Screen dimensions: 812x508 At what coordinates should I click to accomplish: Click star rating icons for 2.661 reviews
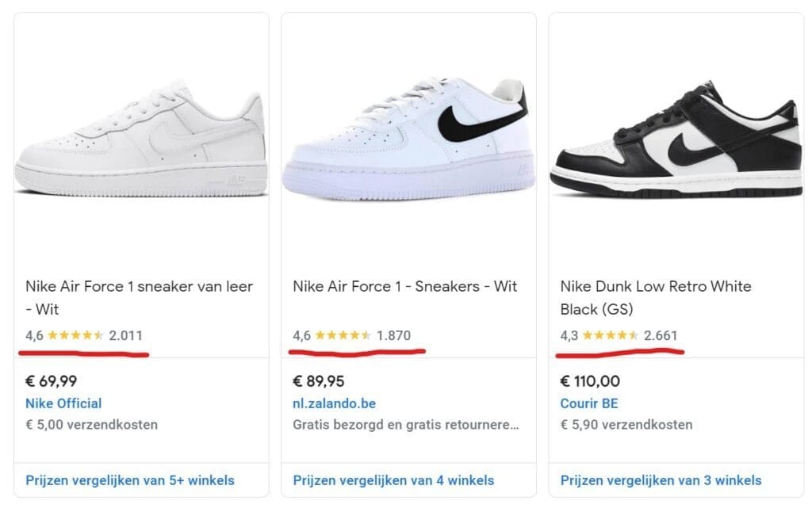611,335
